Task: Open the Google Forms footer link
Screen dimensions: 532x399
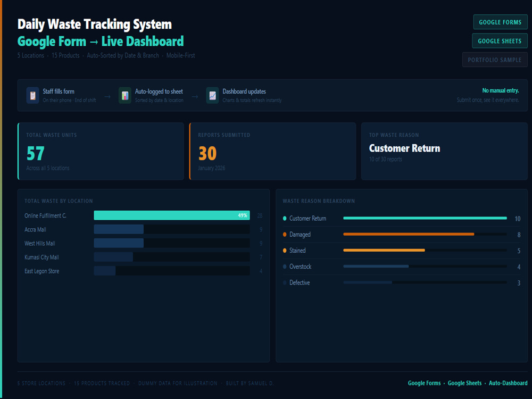Action: (x=424, y=383)
